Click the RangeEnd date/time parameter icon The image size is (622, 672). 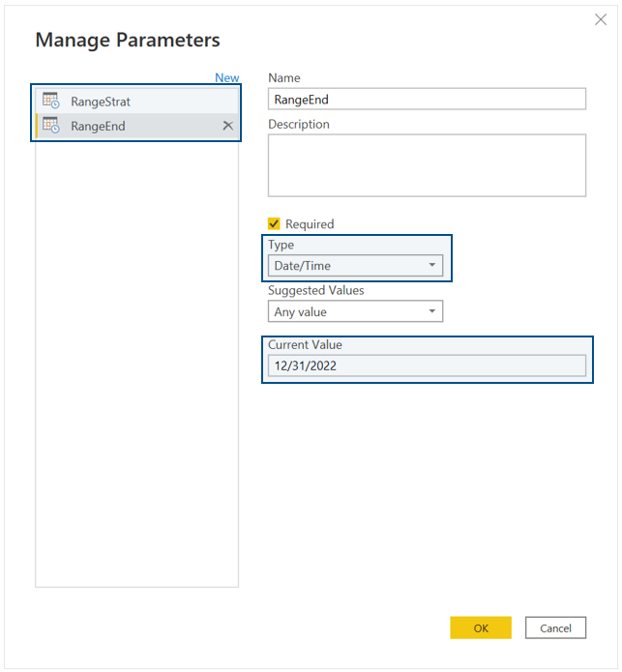click(x=50, y=125)
